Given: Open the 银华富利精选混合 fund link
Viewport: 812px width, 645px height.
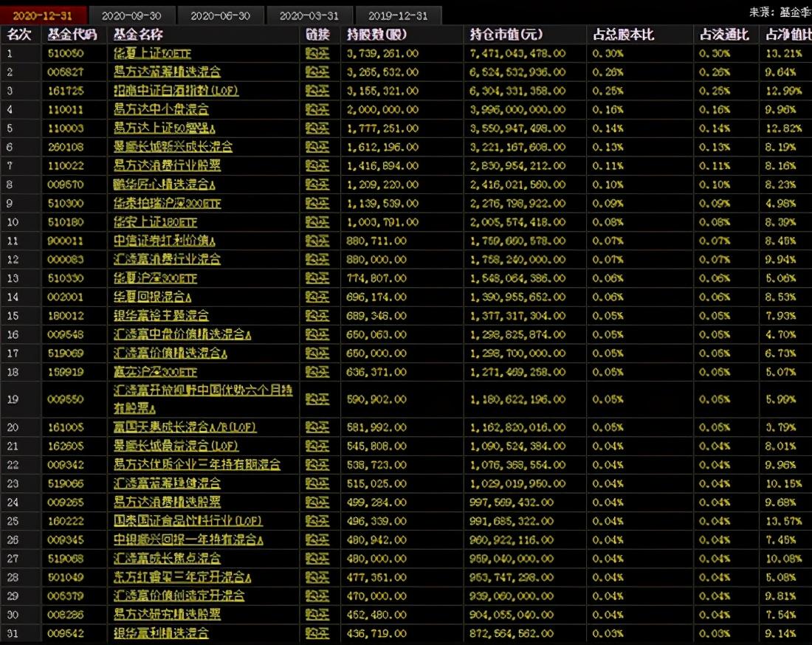Looking at the screenshot, I should point(161,634).
